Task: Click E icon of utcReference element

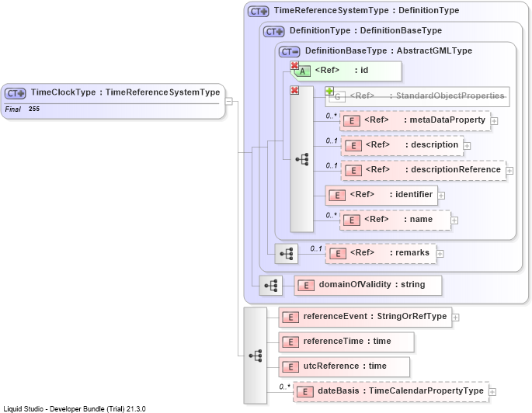Action: pos(290,367)
